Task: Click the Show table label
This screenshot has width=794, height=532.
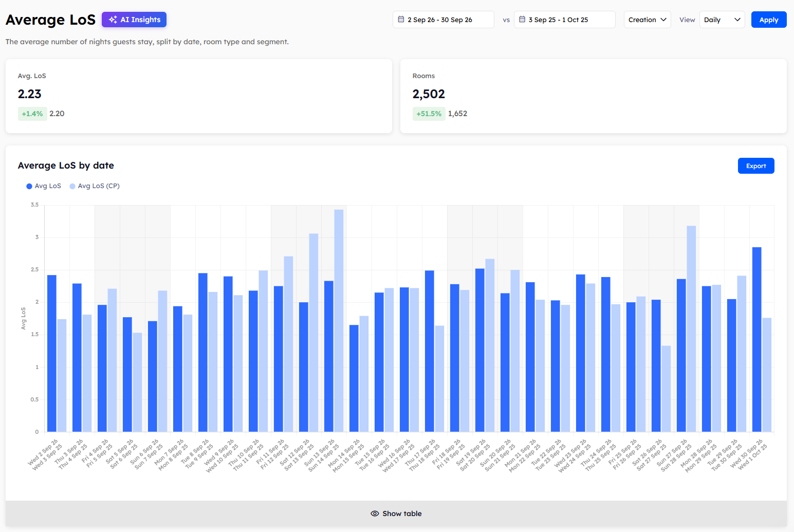Action: (x=402, y=513)
